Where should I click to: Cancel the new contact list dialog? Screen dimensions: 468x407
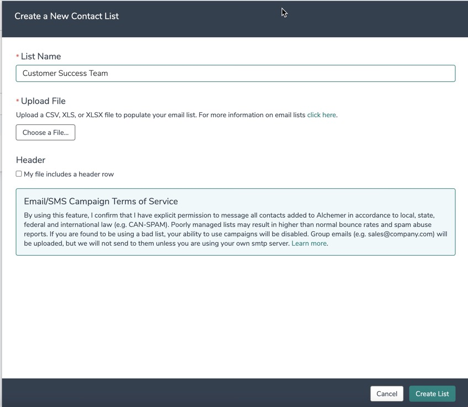pos(387,394)
